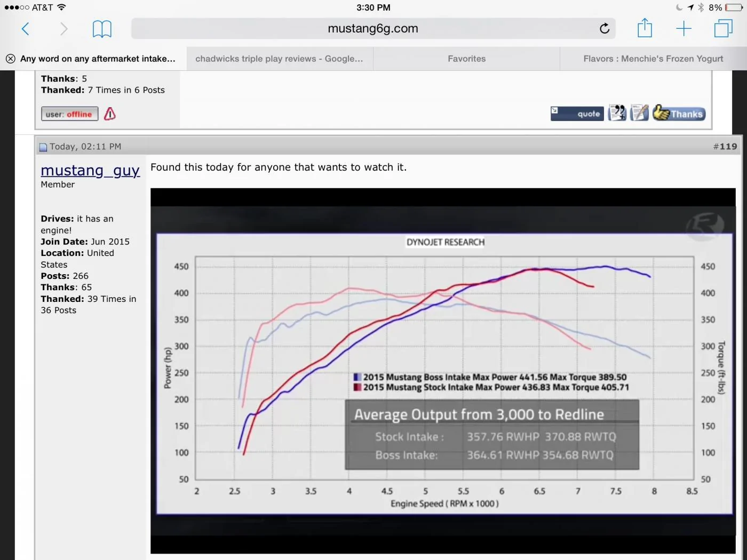The image size is (747, 560).
Task: Click the 'Posts: 266' line
Action: 65,276
